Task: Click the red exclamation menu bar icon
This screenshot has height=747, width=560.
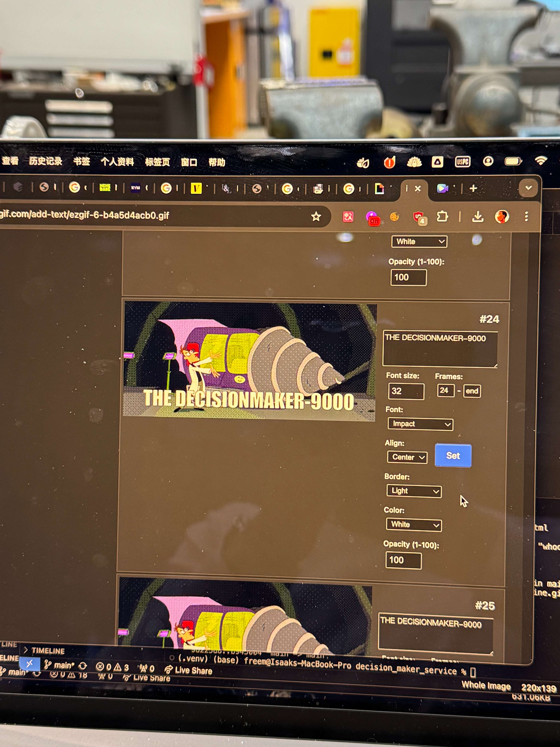Action: click(389, 162)
